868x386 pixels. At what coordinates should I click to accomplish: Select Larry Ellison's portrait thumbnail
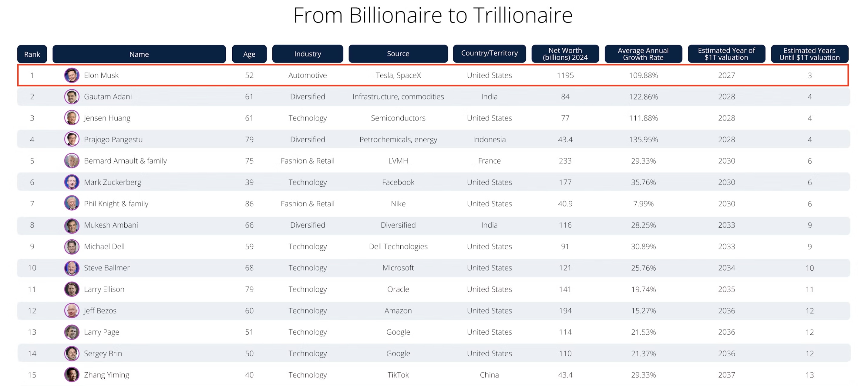pyautogui.click(x=72, y=289)
